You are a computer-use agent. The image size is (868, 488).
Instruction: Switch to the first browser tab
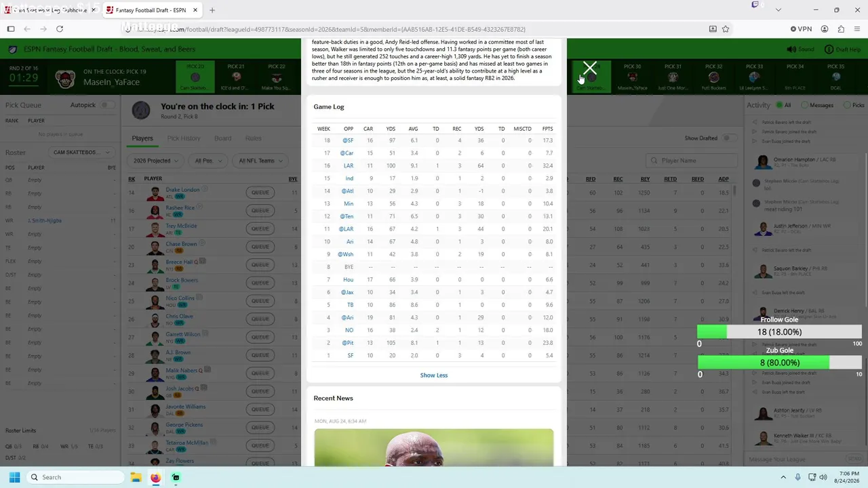pyautogui.click(x=50, y=10)
